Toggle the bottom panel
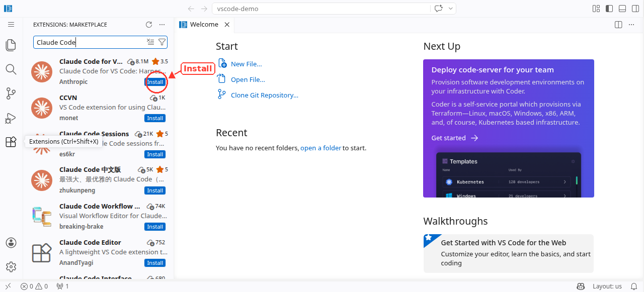 point(622,9)
